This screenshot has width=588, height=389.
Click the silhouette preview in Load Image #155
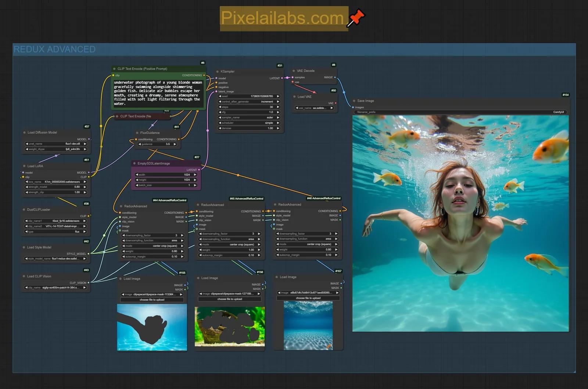click(152, 327)
